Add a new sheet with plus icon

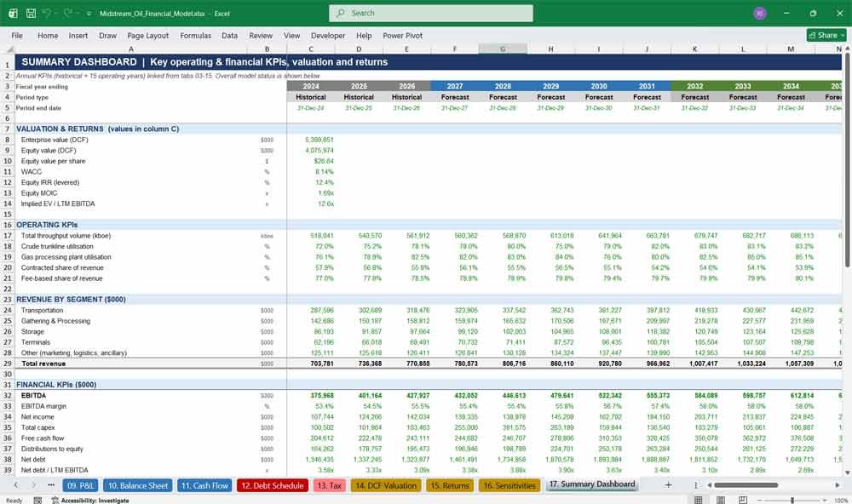[x=668, y=485]
